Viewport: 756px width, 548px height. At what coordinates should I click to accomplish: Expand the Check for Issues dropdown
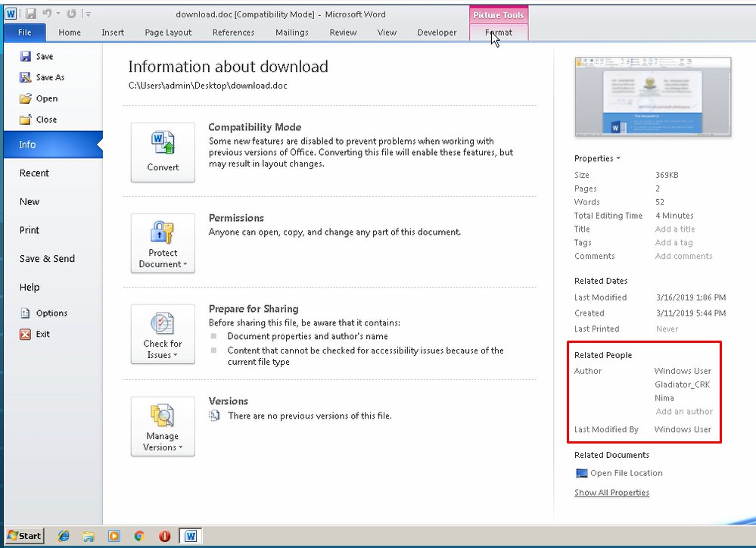(163, 334)
